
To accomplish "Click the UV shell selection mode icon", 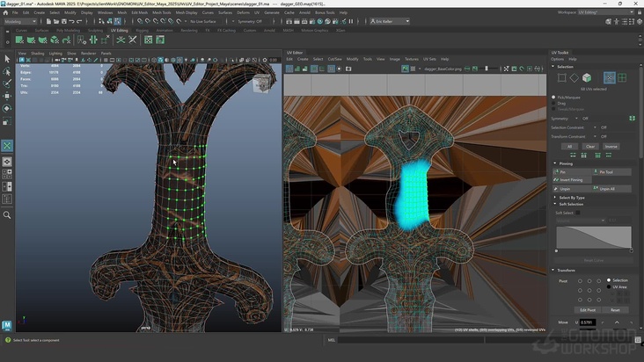I will point(621,78).
